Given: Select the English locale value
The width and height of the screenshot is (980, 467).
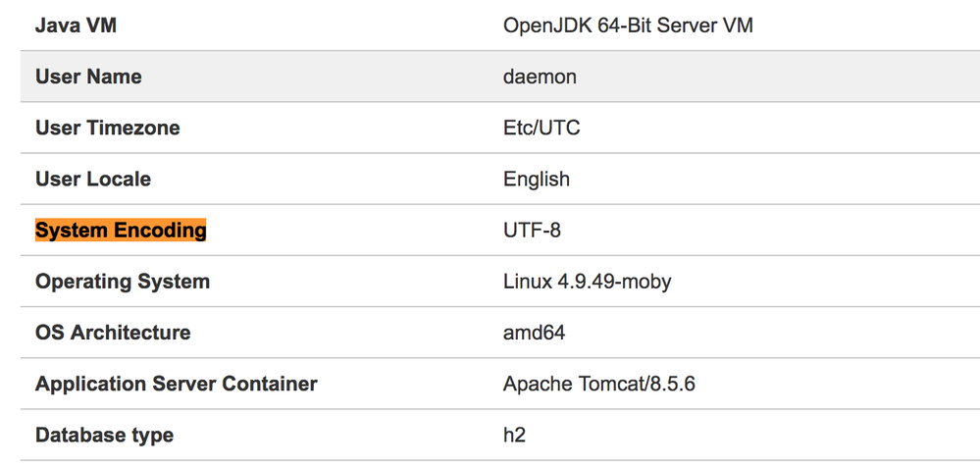Looking at the screenshot, I should 537,180.
